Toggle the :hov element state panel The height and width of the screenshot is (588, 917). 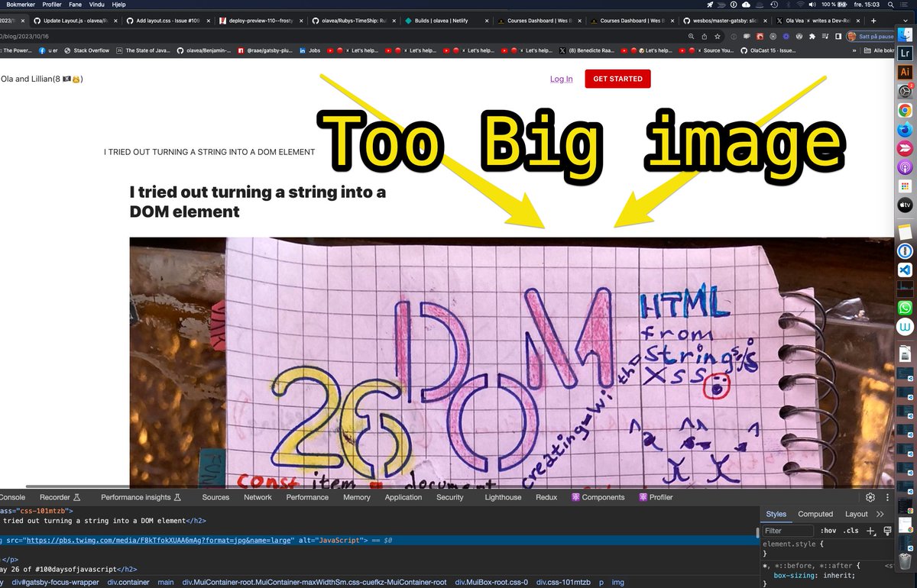(827, 531)
